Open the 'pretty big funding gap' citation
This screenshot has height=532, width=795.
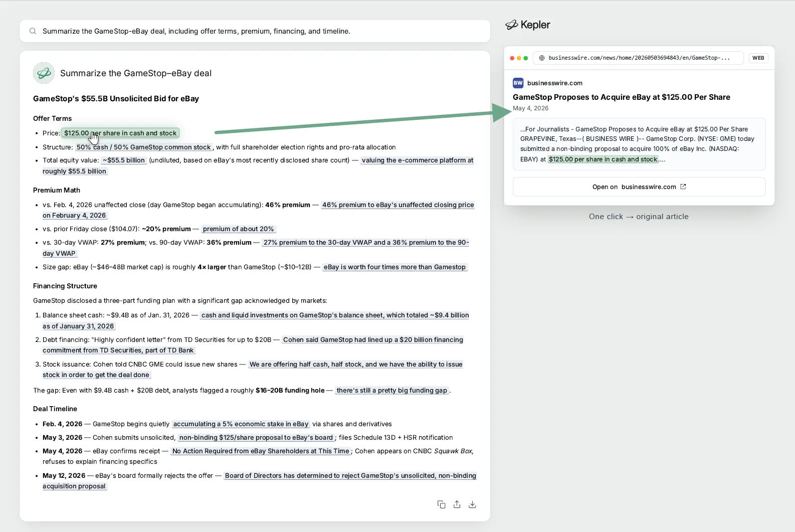click(x=392, y=391)
